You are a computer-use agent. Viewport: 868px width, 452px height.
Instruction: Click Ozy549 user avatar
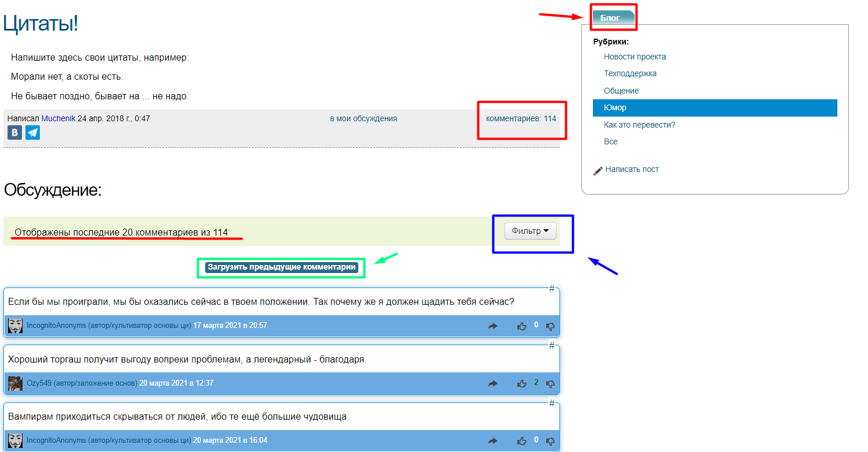15,383
